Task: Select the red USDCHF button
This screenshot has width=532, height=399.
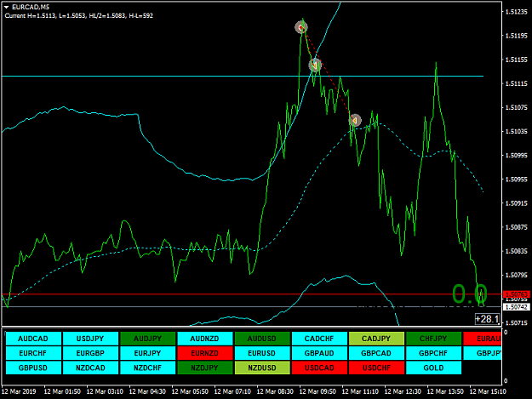Action: 376,368
